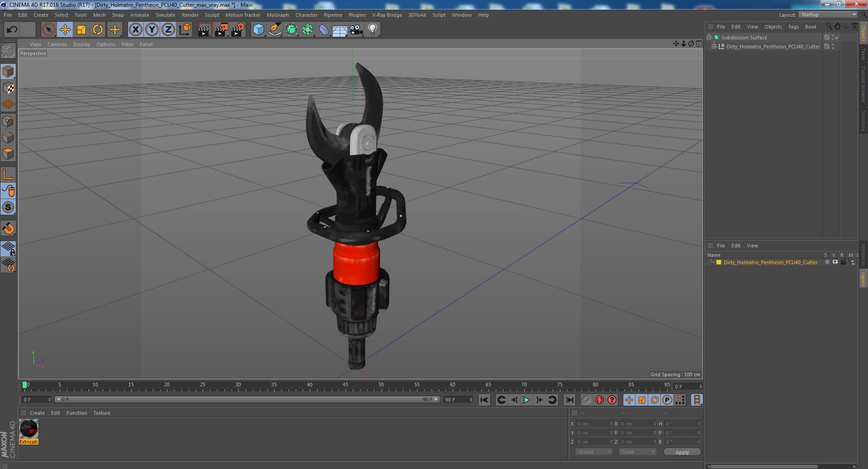Open viewport Cameras menu
The height and width of the screenshot is (469, 868).
pyautogui.click(x=57, y=44)
